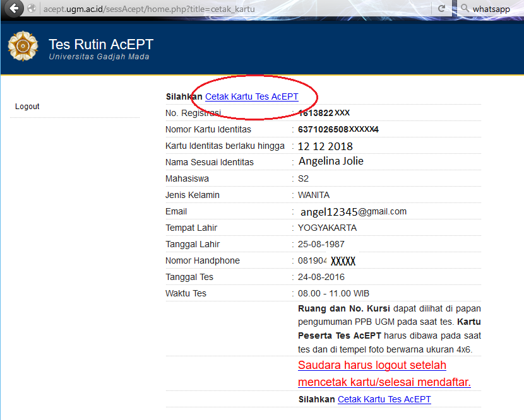Click the search magnifier icon
The width and height of the screenshot is (524, 420).
pos(465,8)
